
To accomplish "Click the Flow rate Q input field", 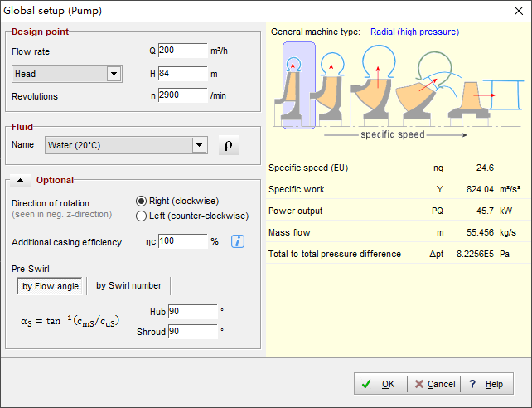I will tap(182, 51).
